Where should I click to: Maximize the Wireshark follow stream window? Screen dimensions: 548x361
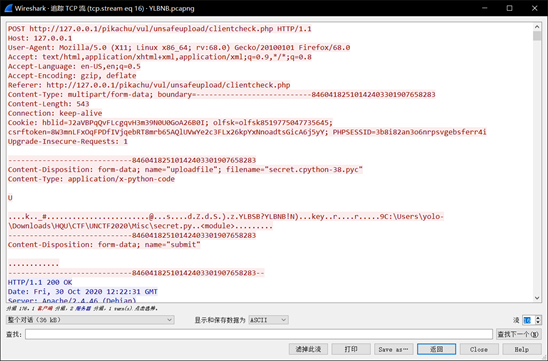(x=509, y=8)
